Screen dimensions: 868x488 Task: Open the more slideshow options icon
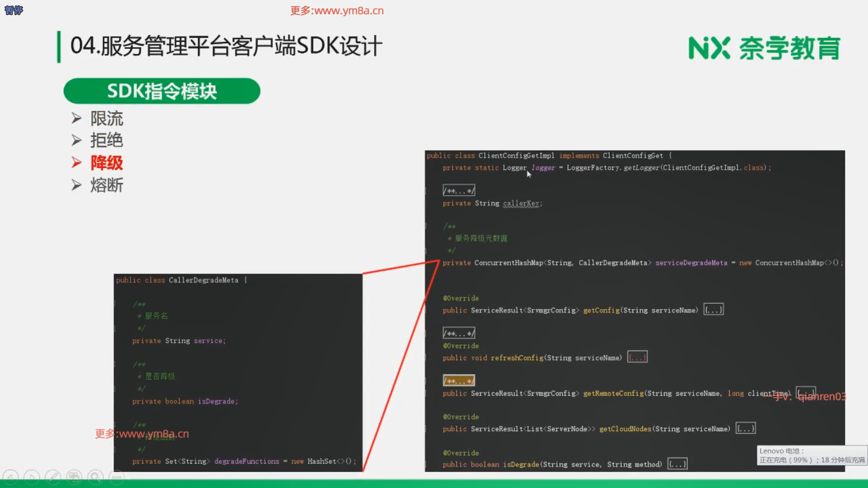(x=117, y=477)
